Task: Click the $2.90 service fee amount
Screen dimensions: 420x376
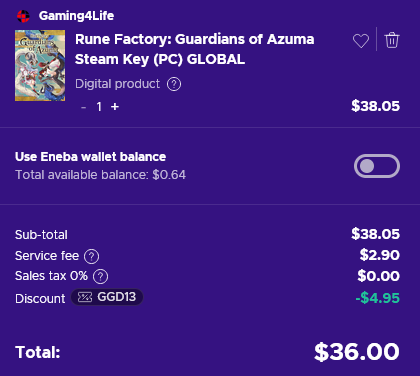Action: pyautogui.click(x=380, y=255)
